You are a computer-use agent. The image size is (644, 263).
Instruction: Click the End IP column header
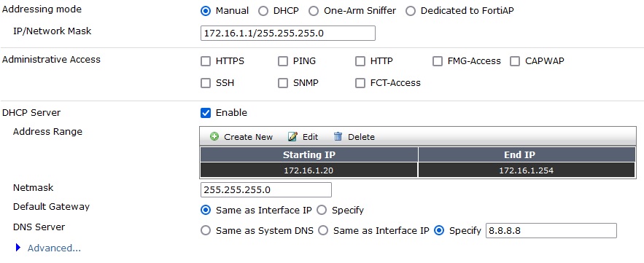[x=527, y=154]
